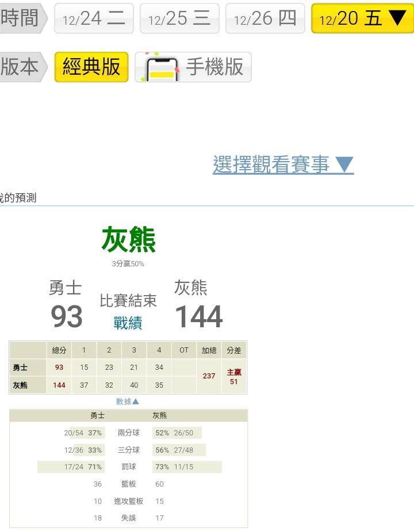
Task: Click the 兩分球 stat label
Action: click(129, 433)
